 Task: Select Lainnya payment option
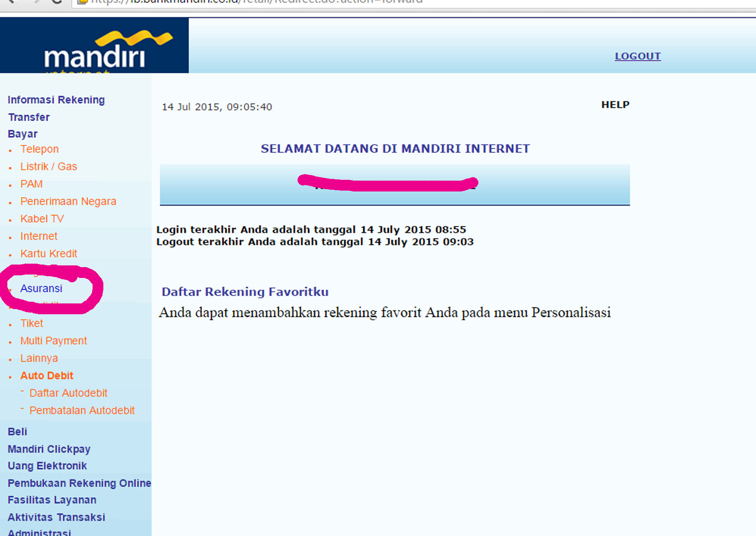39,358
